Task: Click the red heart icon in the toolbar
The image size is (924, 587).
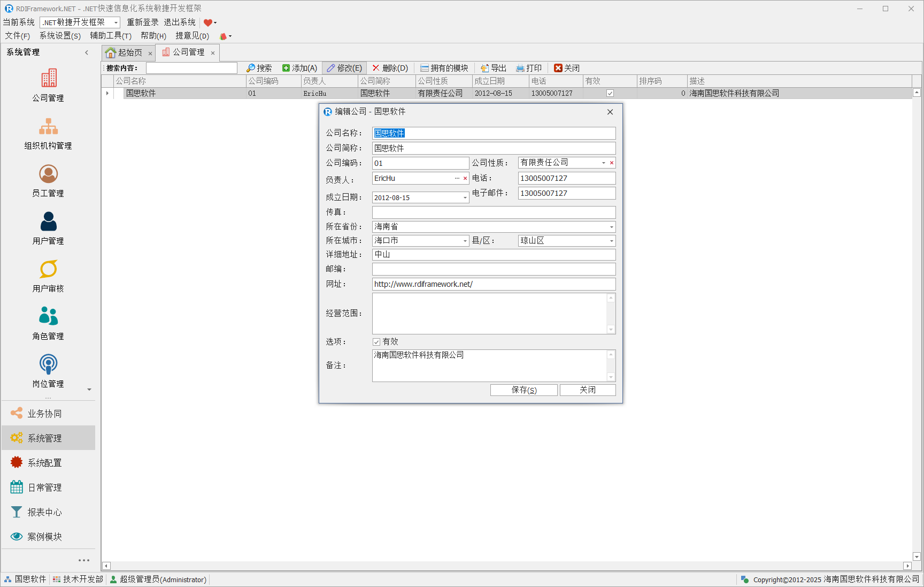Action: click(207, 22)
